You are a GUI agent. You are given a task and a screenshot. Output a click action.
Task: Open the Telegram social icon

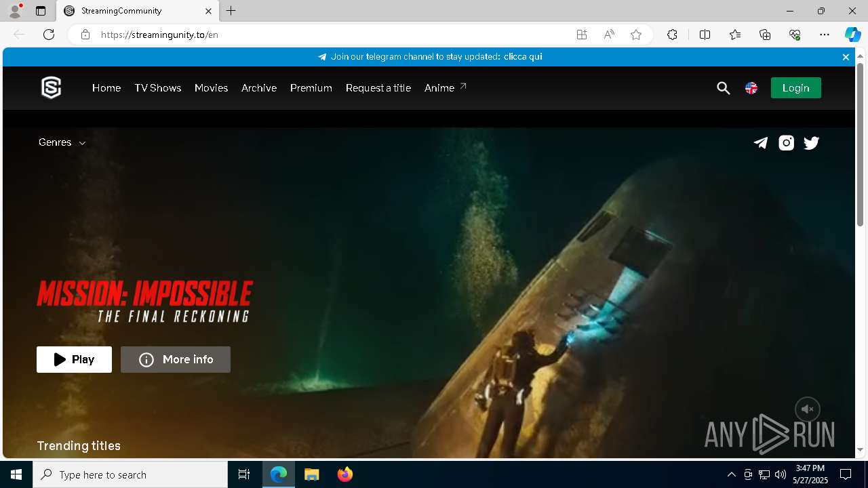pyautogui.click(x=761, y=143)
